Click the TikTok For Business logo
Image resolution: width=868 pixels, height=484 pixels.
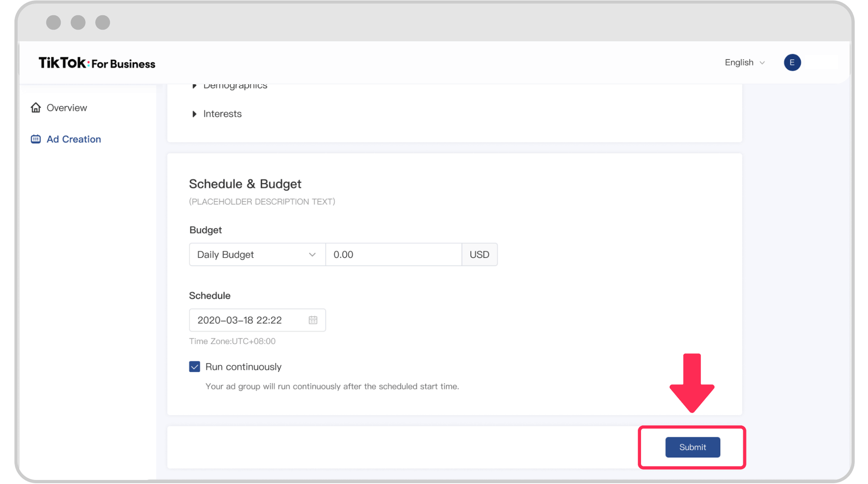[x=97, y=63]
